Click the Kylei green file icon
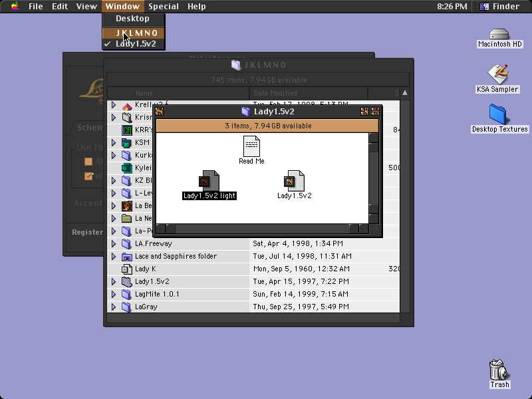 pyautogui.click(x=127, y=168)
